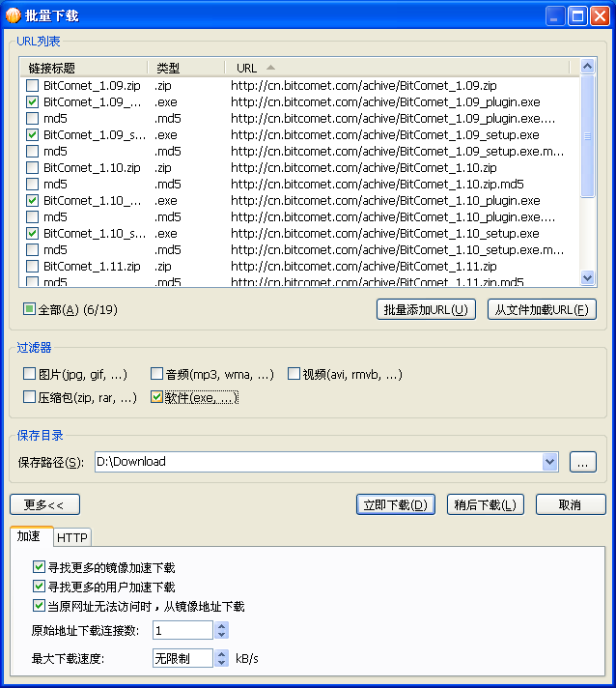Click 批量添加URL button
The height and width of the screenshot is (688, 616).
pos(426,309)
